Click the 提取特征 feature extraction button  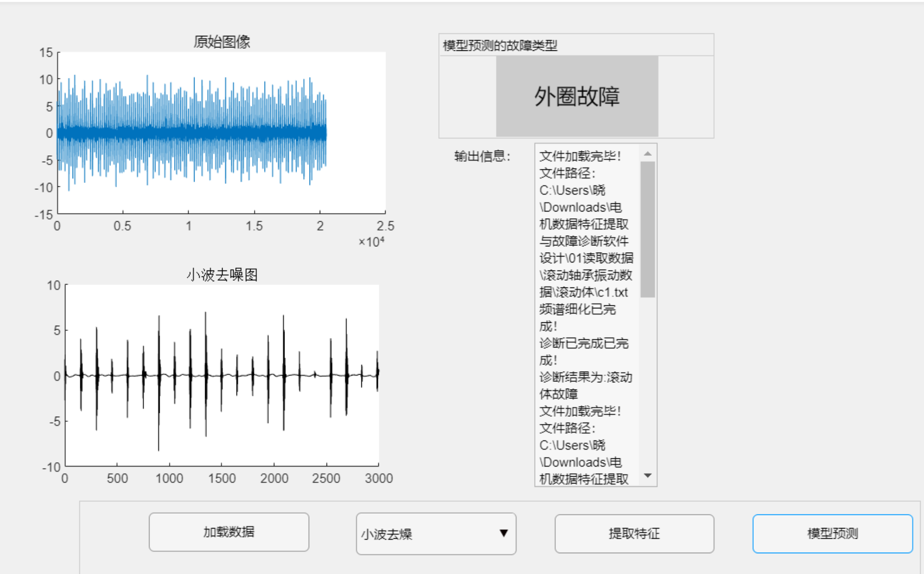pyautogui.click(x=634, y=533)
